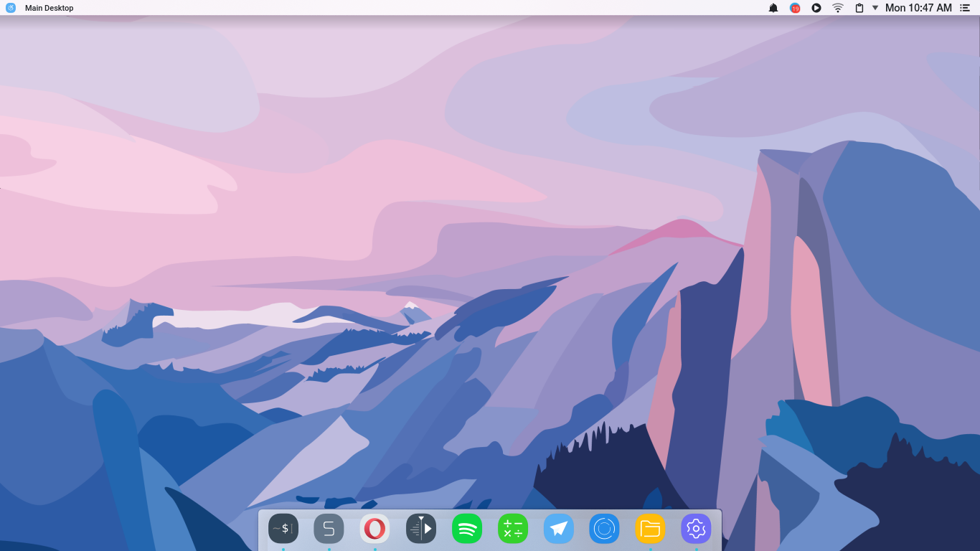980x551 pixels.
Task: Launch the green Calculator app
Action: coord(513,529)
